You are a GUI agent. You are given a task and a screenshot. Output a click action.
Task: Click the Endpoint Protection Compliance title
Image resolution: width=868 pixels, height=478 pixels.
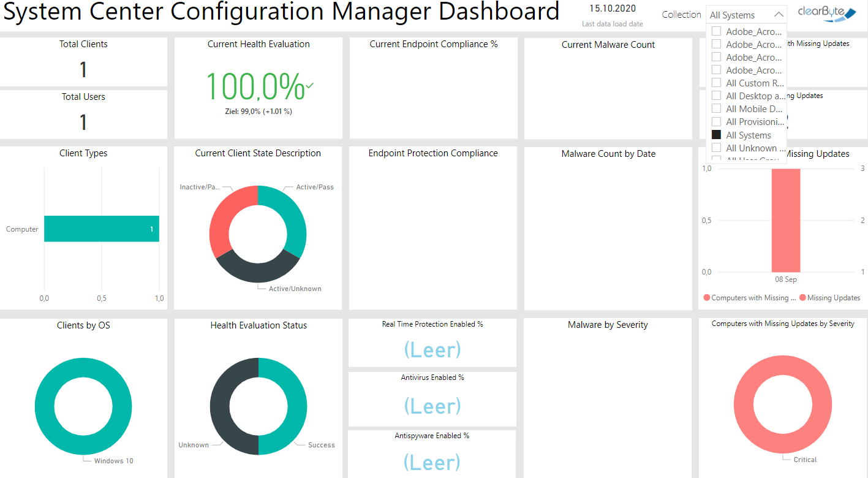point(433,153)
